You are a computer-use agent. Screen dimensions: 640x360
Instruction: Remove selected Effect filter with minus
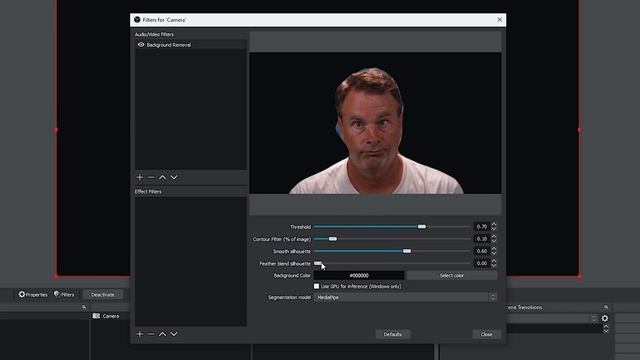tap(151, 334)
